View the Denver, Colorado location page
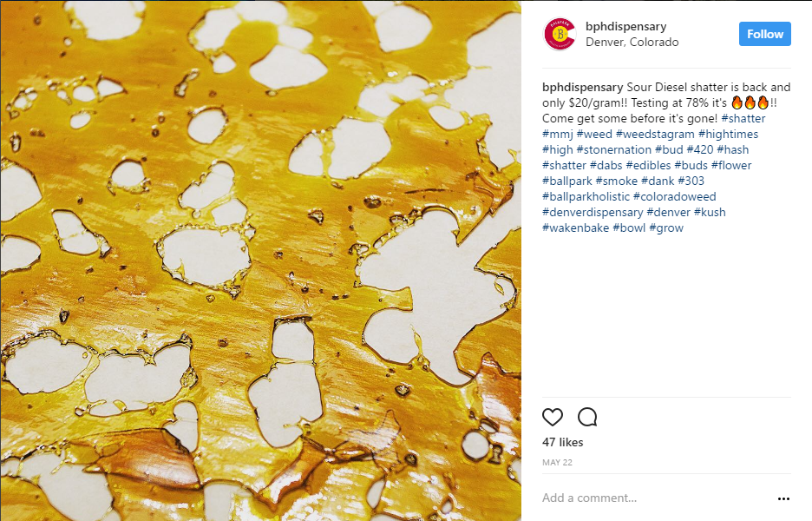This screenshot has width=812, height=521. click(x=632, y=42)
